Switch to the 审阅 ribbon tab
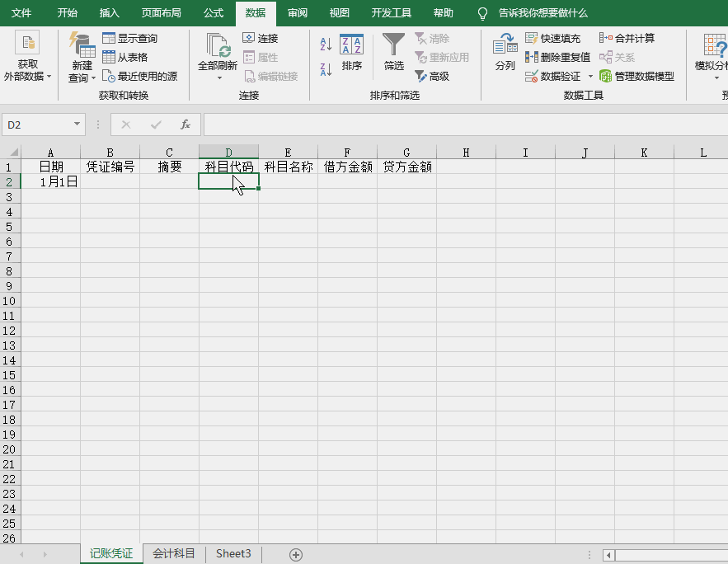This screenshot has width=728, height=564. pyautogui.click(x=297, y=13)
